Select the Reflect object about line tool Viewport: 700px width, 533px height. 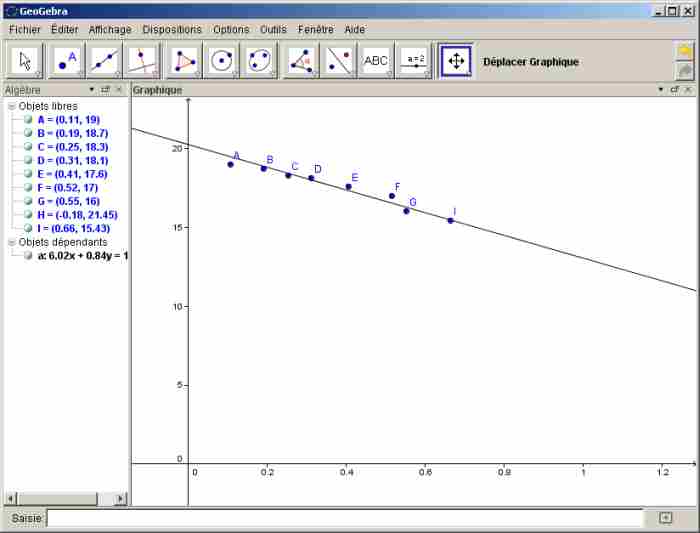tap(339, 61)
